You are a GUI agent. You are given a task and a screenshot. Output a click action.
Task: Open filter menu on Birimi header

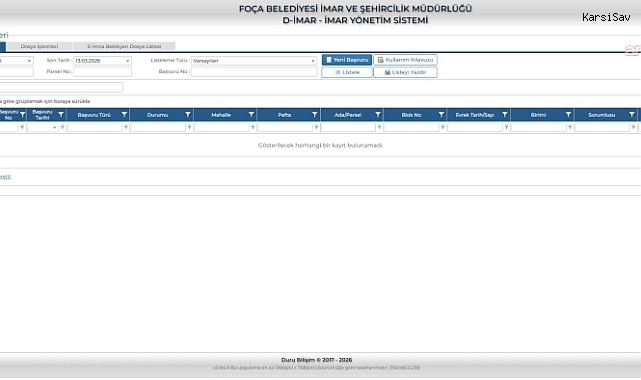(568, 115)
